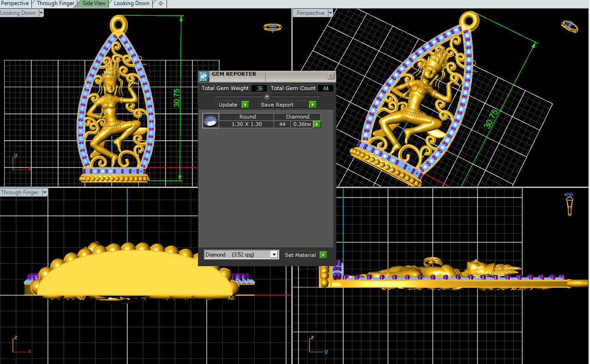The image size is (590, 364).
Task: Select the round diamond gem thumbnail
Action: [211, 121]
